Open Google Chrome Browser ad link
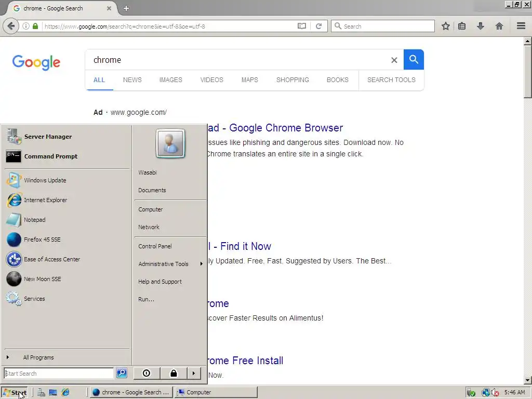Screen dimensions: 532x399 275,128
